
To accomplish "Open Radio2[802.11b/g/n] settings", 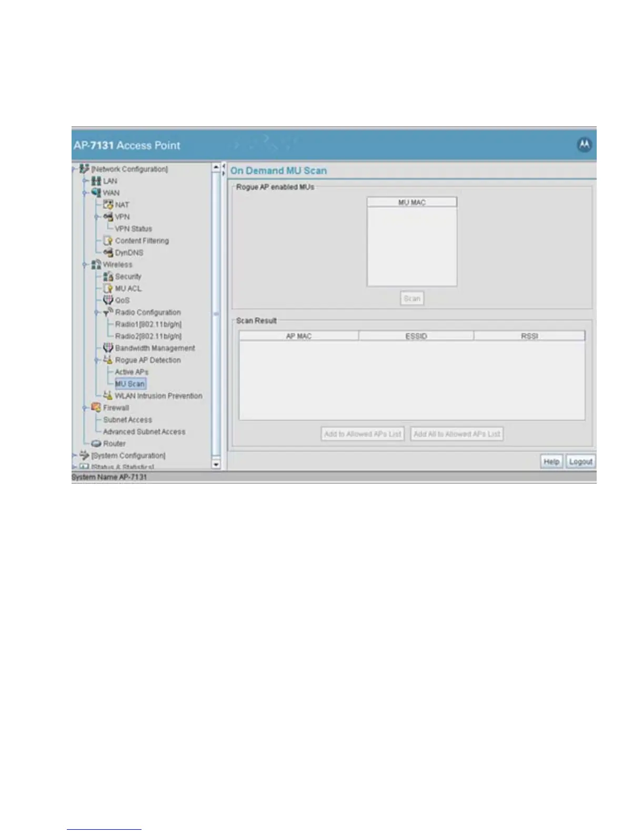I will coord(148,336).
